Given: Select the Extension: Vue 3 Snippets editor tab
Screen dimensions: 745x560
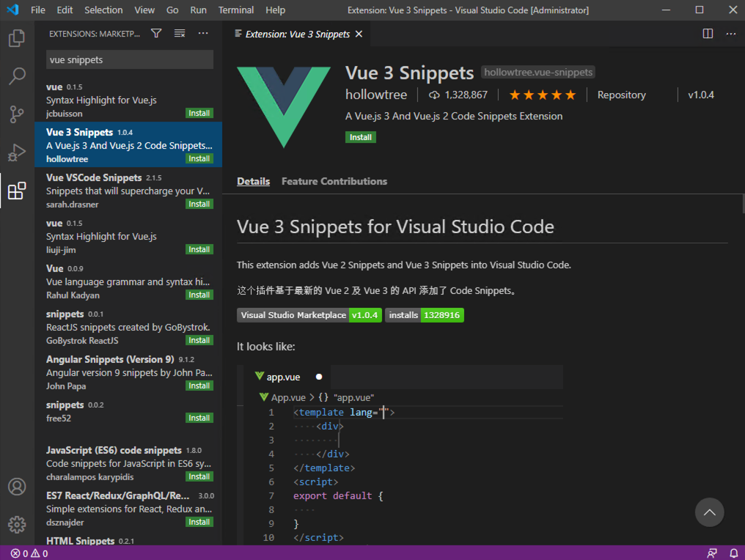Looking at the screenshot, I should pyautogui.click(x=297, y=34).
